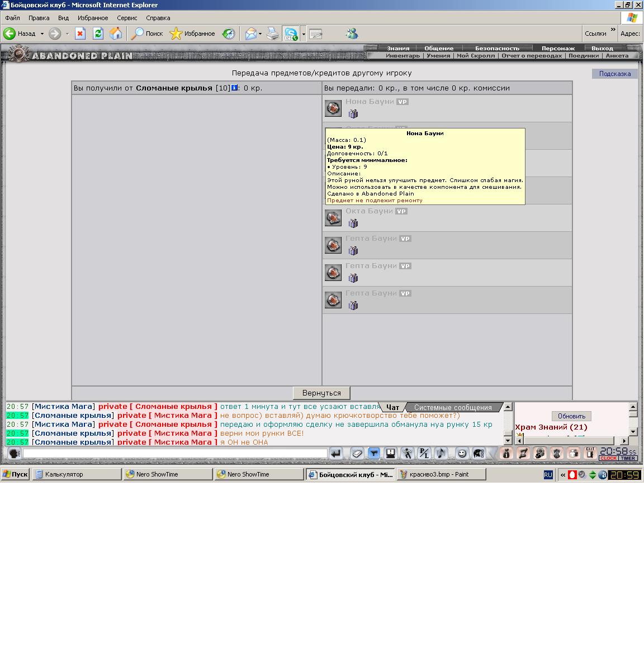Open the Знания game menu
Viewport: 644px width, 648px height.
pos(398,49)
